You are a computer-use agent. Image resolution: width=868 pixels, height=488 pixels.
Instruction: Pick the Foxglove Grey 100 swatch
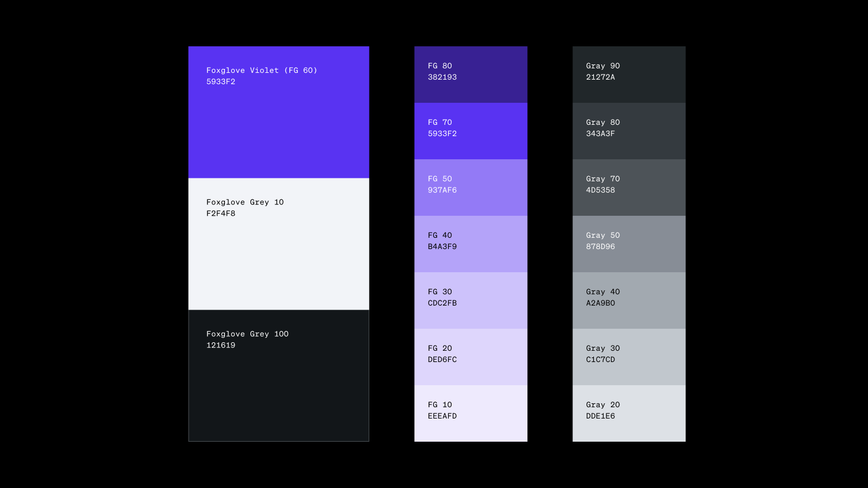279,376
